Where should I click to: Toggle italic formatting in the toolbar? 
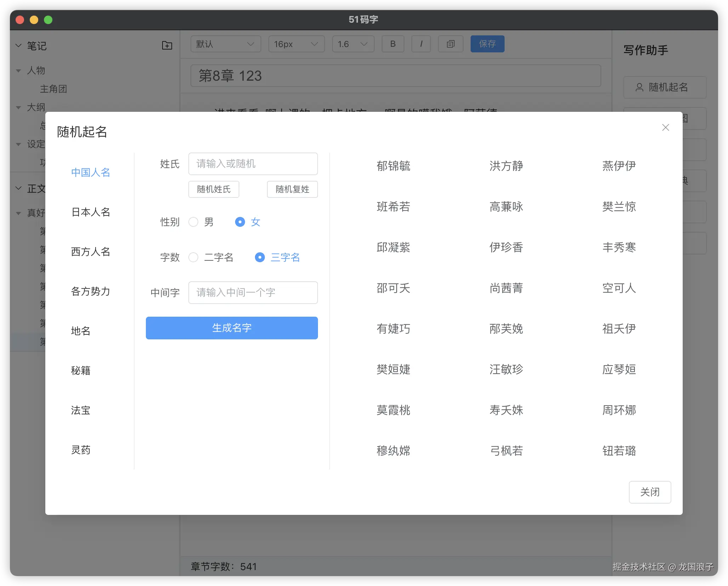(421, 44)
